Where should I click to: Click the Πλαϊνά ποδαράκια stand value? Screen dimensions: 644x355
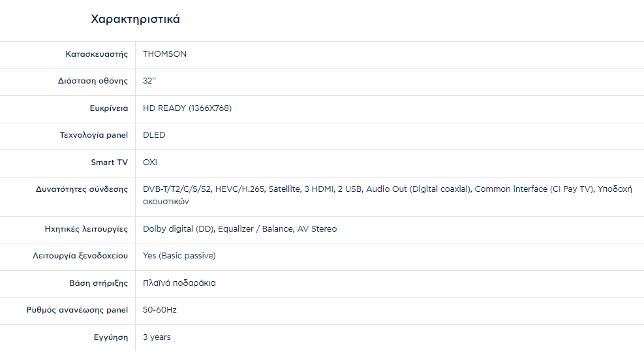click(x=179, y=283)
